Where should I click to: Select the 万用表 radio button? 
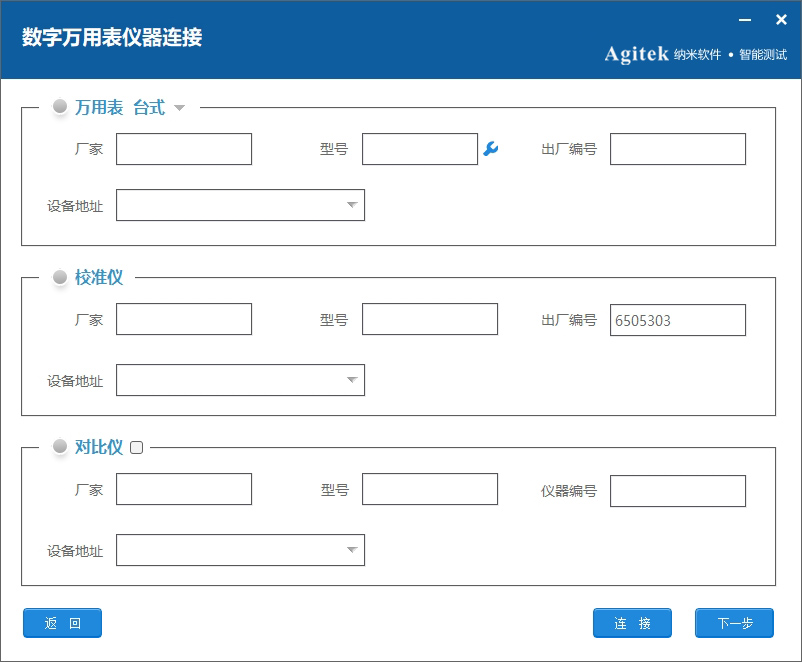click(60, 108)
